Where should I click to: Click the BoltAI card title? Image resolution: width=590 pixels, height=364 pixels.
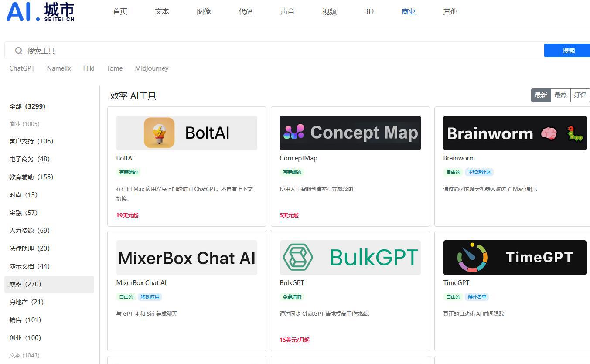pos(125,158)
